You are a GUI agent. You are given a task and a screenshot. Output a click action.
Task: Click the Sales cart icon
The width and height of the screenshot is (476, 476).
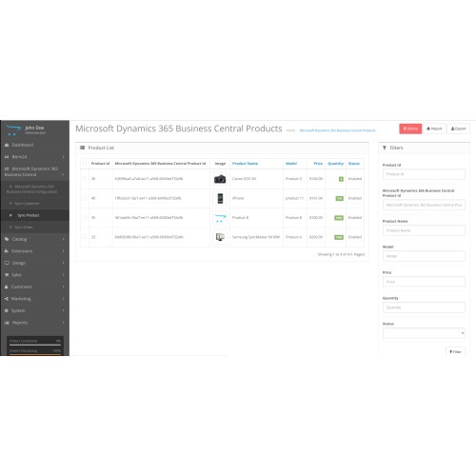[x=7, y=275]
